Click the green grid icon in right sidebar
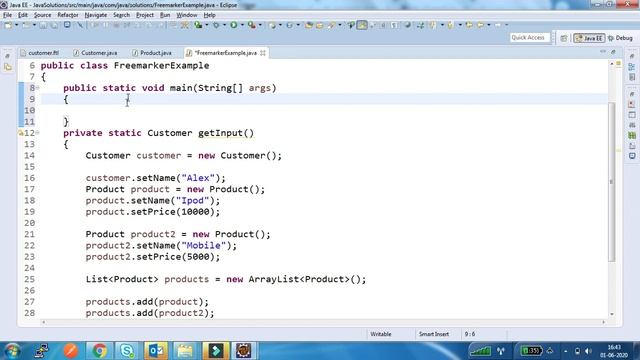Screen dimensions: 640x360 pos(632,135)
